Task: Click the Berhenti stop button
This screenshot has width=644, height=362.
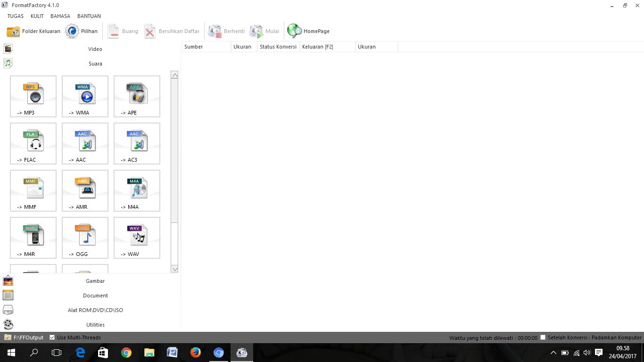Action: pyautogui.click(x=227, y=31)
